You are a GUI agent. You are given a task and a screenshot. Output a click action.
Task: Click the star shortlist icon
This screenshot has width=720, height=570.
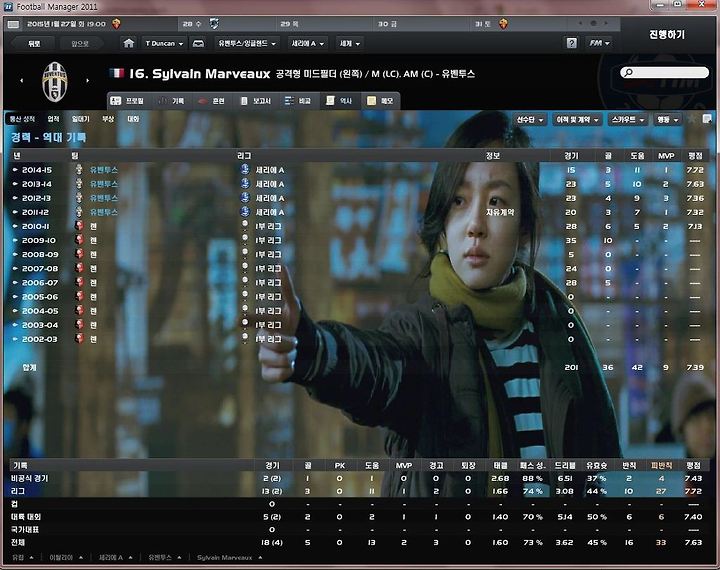(691, 119)
